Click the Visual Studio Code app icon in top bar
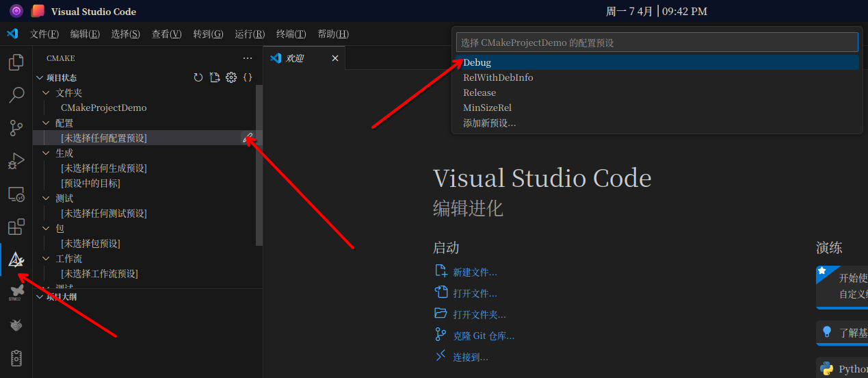This screenshot has width=868, height=378. click(38, 11)
